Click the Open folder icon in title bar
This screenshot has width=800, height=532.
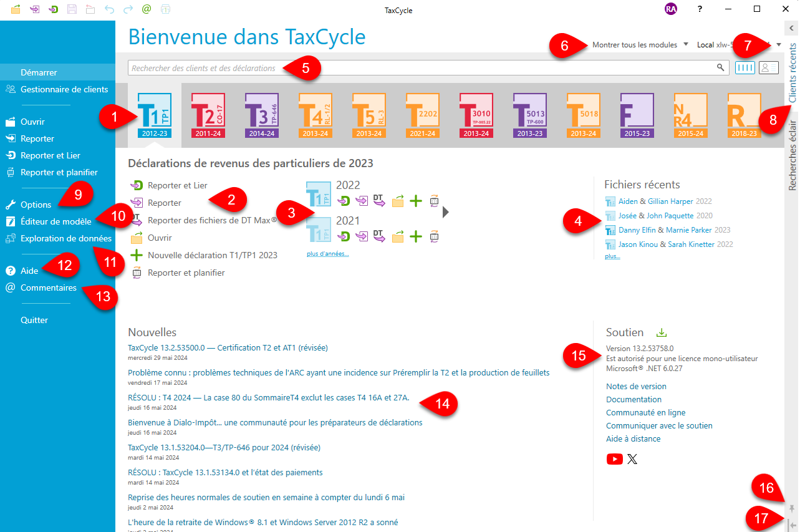tap(16, 9)
